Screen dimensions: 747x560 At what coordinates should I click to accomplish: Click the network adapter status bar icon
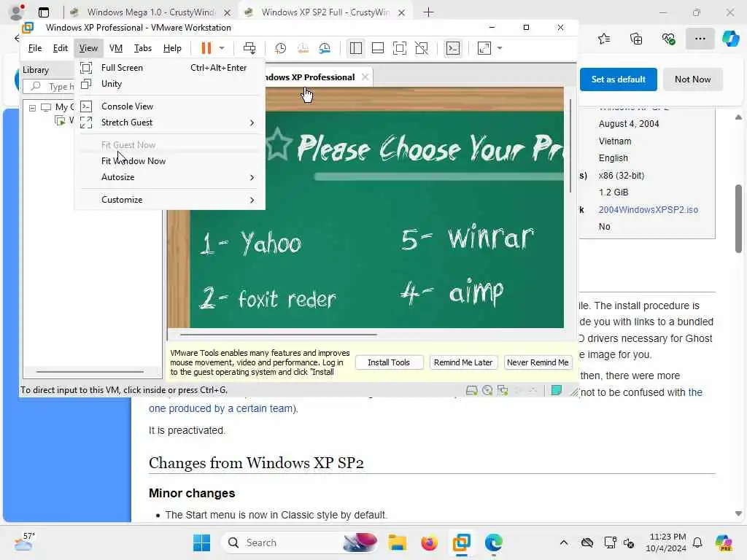coord(502,391)
